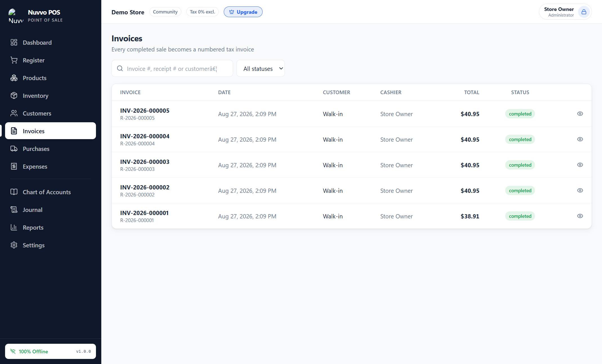Go to Dashboard in sidebar
This screenshot has height=364, width=602.
pos(50,42)
